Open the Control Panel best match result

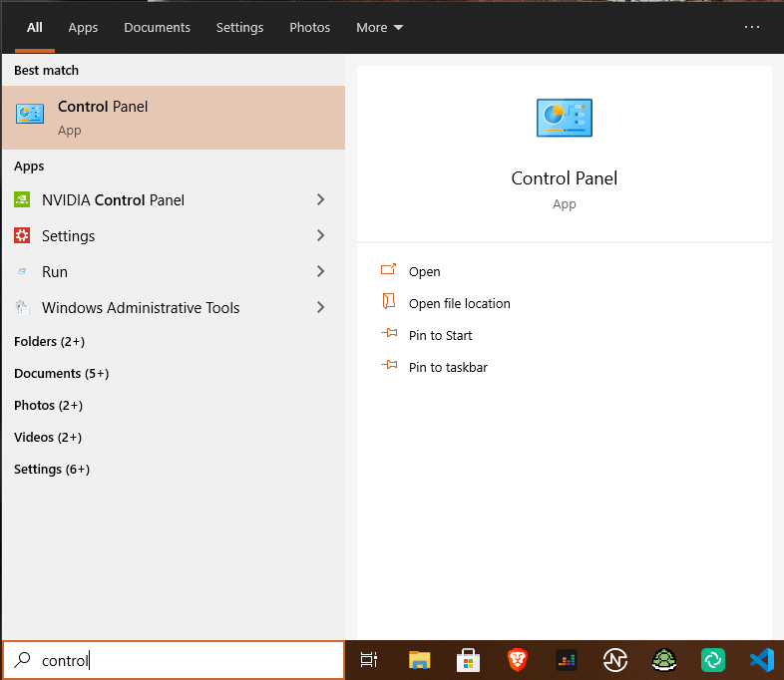coord(173,118)
